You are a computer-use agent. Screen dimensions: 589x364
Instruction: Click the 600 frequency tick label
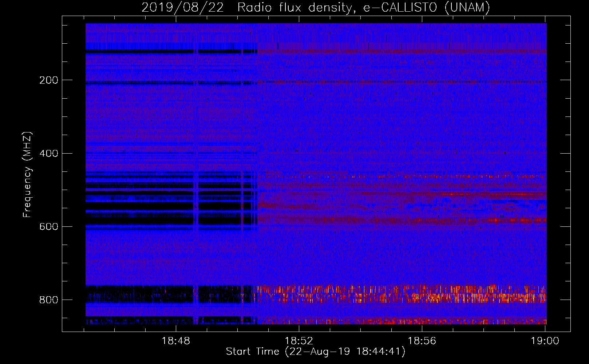pos(49,226)
